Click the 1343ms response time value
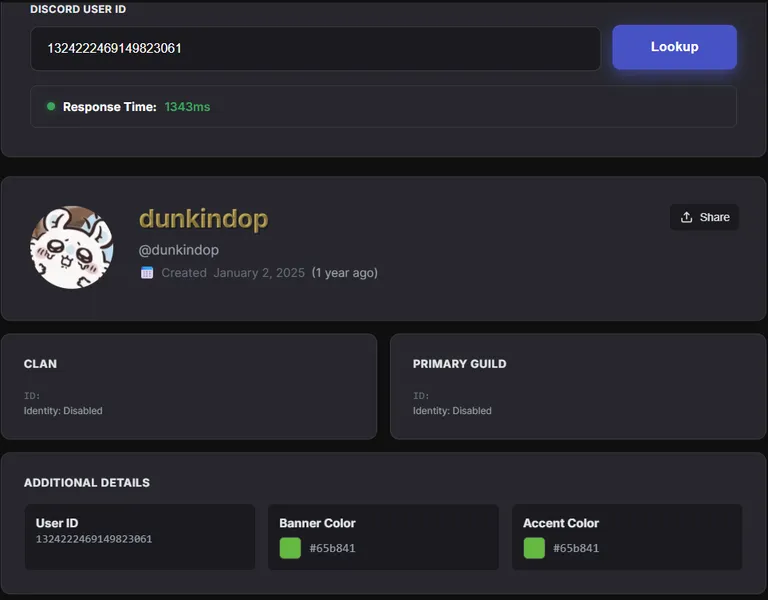 tap(187, 106)
